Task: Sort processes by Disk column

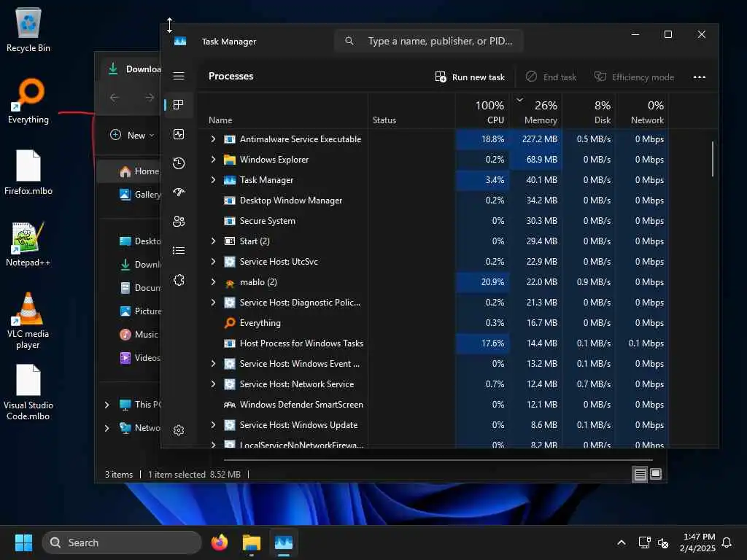Action: pos(589,112)
